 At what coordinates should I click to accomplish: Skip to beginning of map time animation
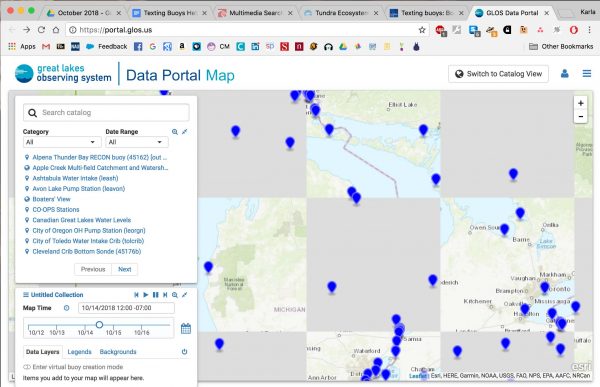point(136,295)
